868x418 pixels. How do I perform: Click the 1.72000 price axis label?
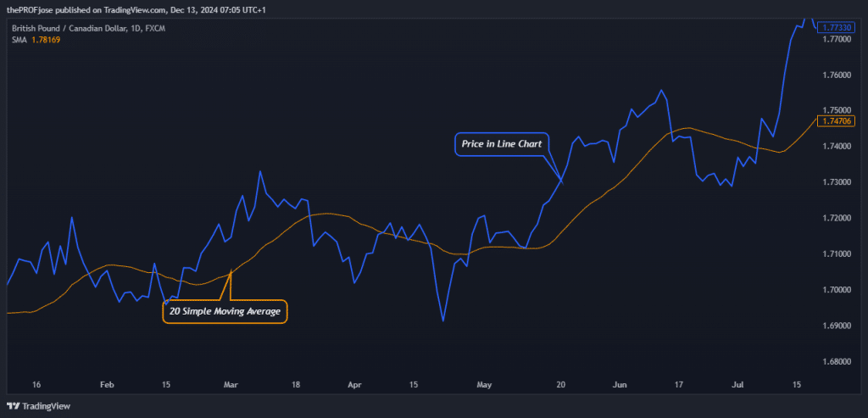point(837,219)
